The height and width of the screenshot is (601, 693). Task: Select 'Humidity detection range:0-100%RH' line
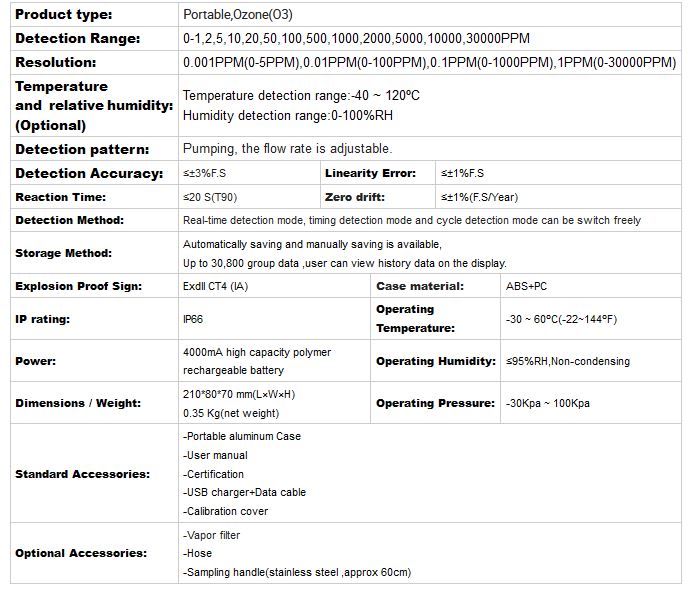pos(288,115)
